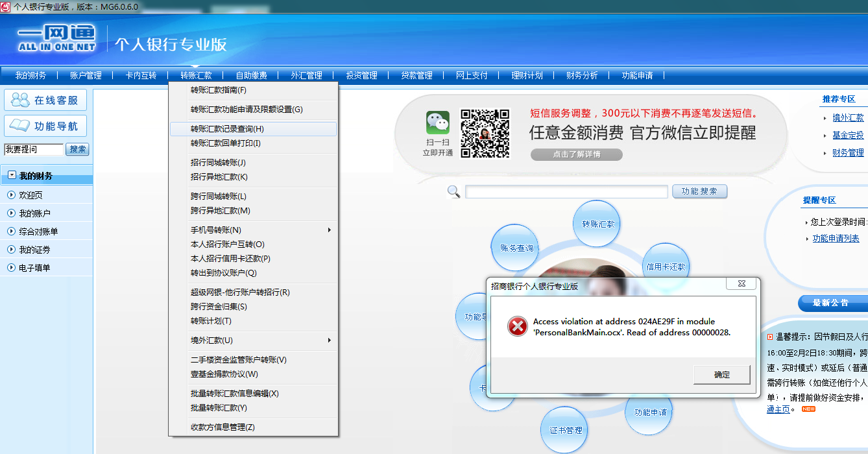
Task: Select 招行异地汇款(K)
Action: click(253, 177)
